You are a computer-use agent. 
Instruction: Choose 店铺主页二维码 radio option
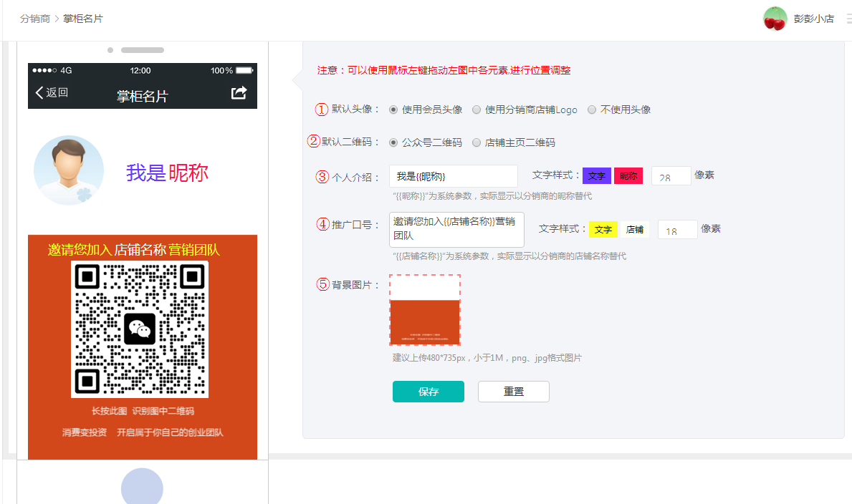pyautogui.click(x=477, y=142)
